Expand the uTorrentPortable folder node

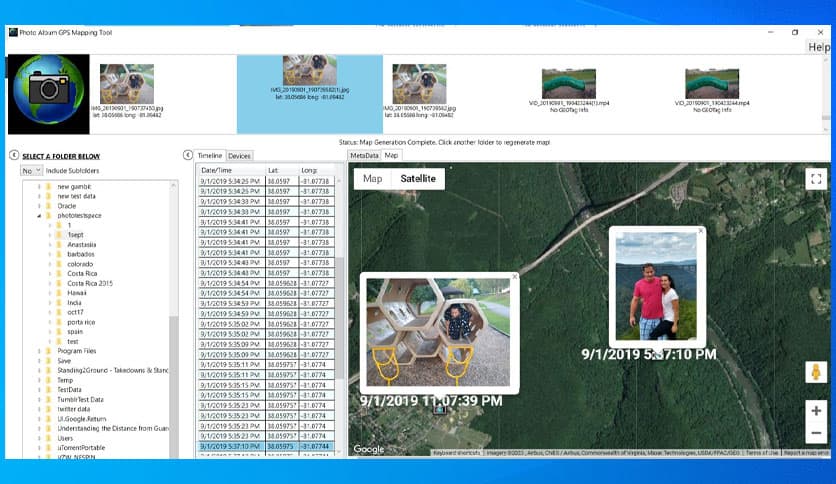pos(39,448)
